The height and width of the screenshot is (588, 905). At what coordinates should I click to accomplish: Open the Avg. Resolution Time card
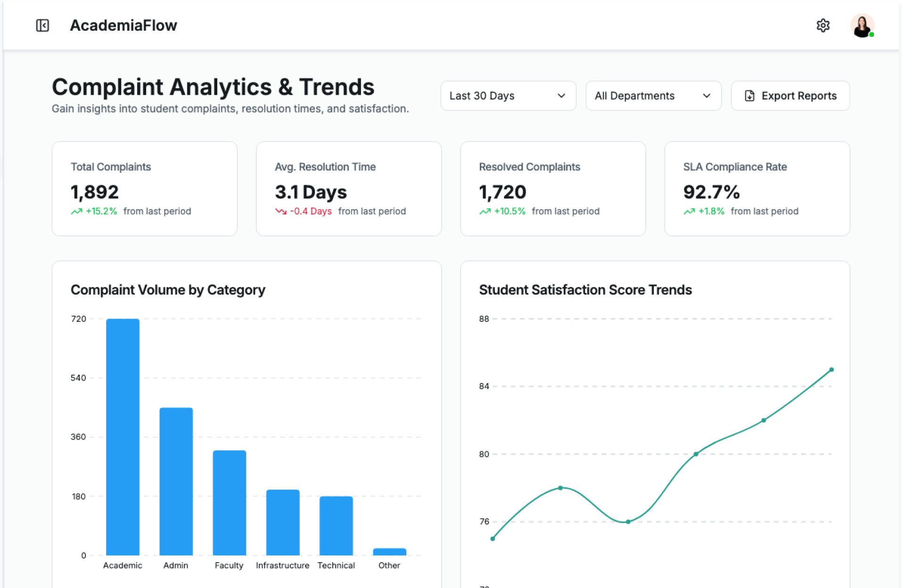point(348,188)
